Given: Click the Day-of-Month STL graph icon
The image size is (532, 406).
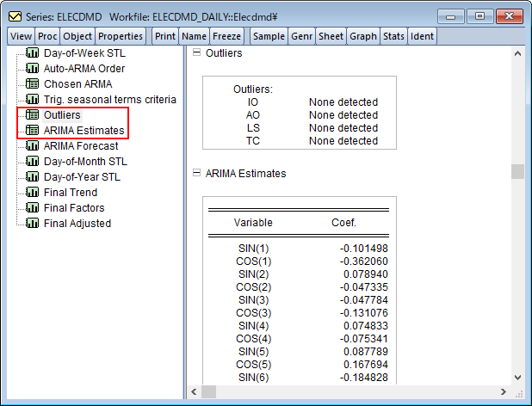Looking at the screenshot, I should click(32, 162).
